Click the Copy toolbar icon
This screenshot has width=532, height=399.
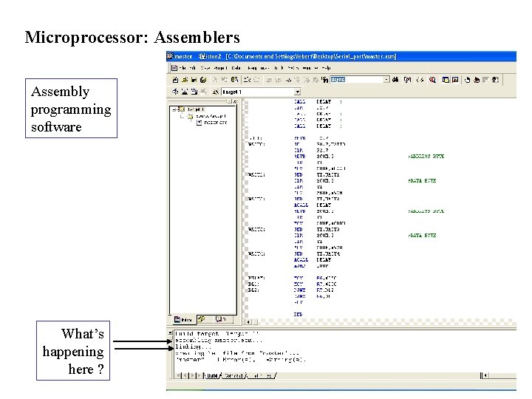[225, 80]
